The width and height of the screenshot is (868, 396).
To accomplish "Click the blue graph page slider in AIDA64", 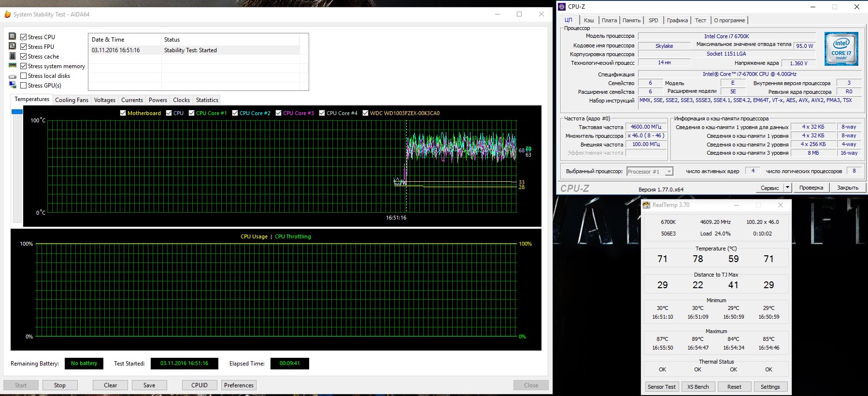I will 17,112.
